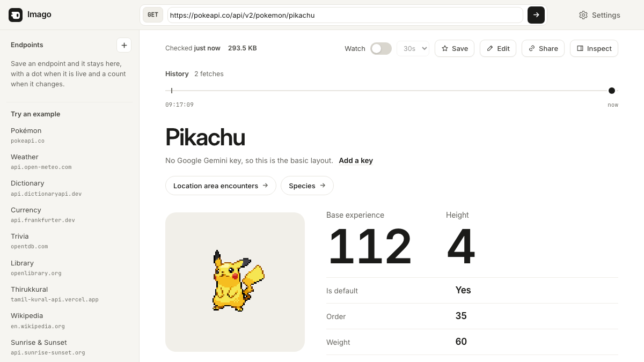
Task: Open the Inspect panel
Action: pos(594,48)
